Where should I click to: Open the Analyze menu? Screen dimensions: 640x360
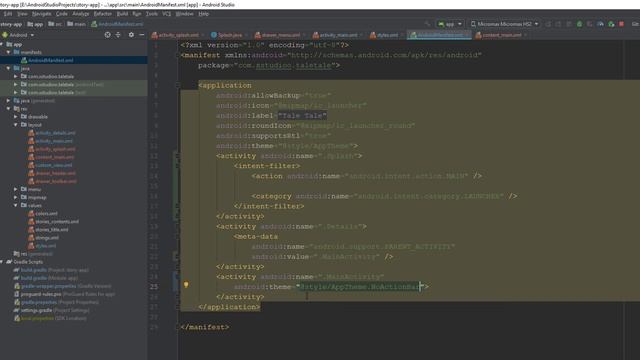(80, 14)
